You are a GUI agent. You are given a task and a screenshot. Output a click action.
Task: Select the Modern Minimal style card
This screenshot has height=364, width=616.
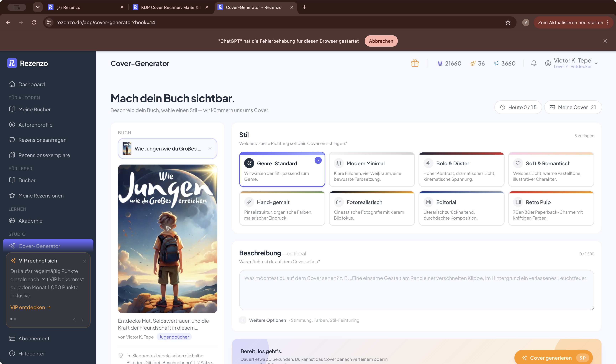(371, 169)
